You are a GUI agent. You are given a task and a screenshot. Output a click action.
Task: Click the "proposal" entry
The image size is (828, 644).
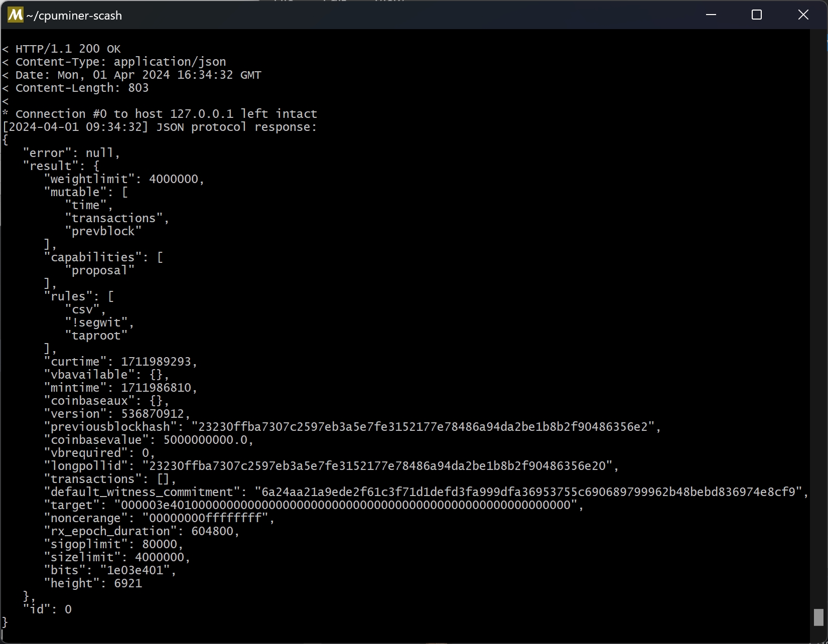point(100,270)
